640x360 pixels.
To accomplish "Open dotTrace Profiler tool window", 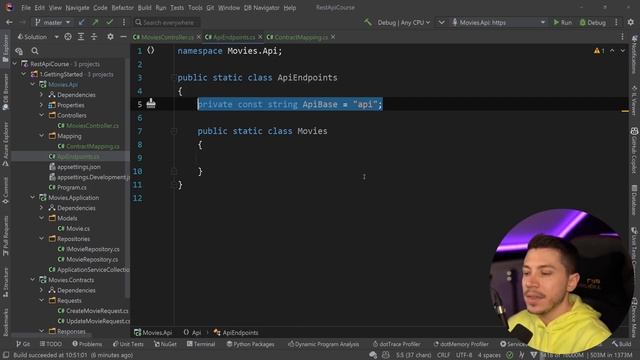I will (396, 344).
